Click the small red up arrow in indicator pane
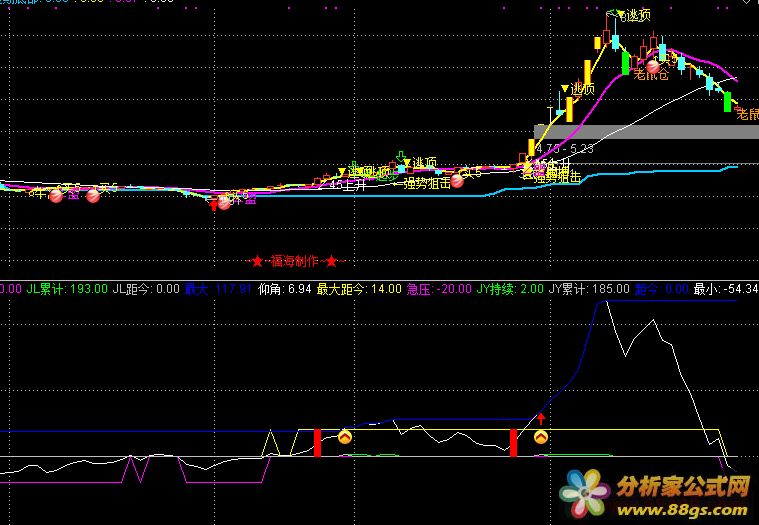 [x=541, y=419]
